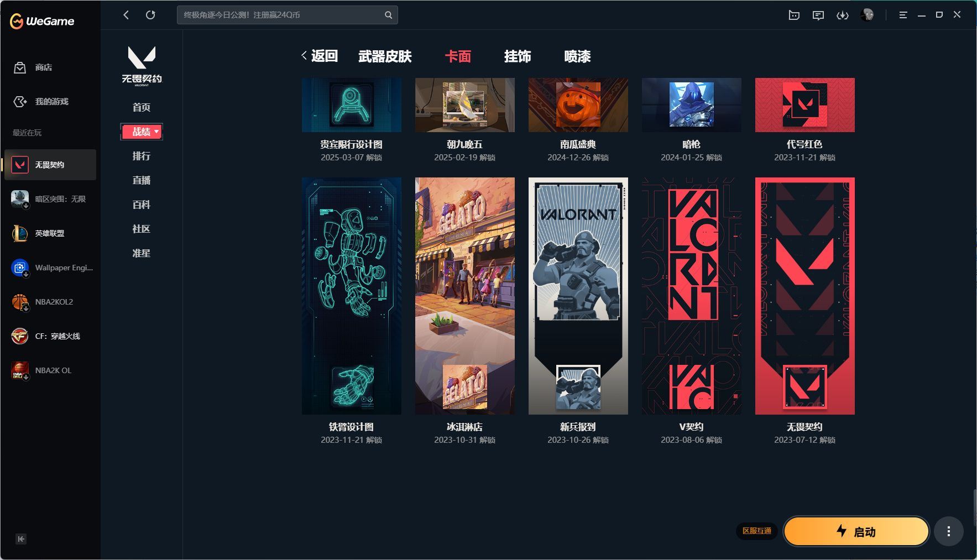This screenshot has width=977, height=560.
Task: Open the download manager icon
Action: point(843,15)
